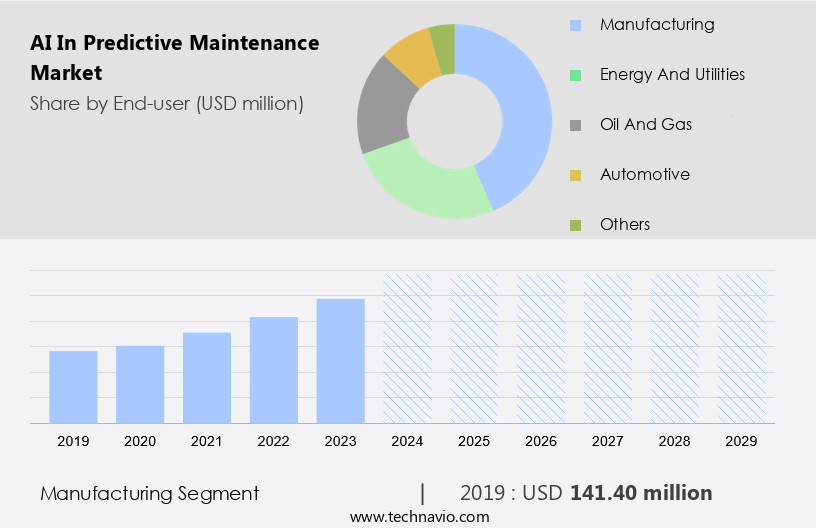Click the Manufacturing legend label
The image size is (816, 528).
click(x=656, y=24)
